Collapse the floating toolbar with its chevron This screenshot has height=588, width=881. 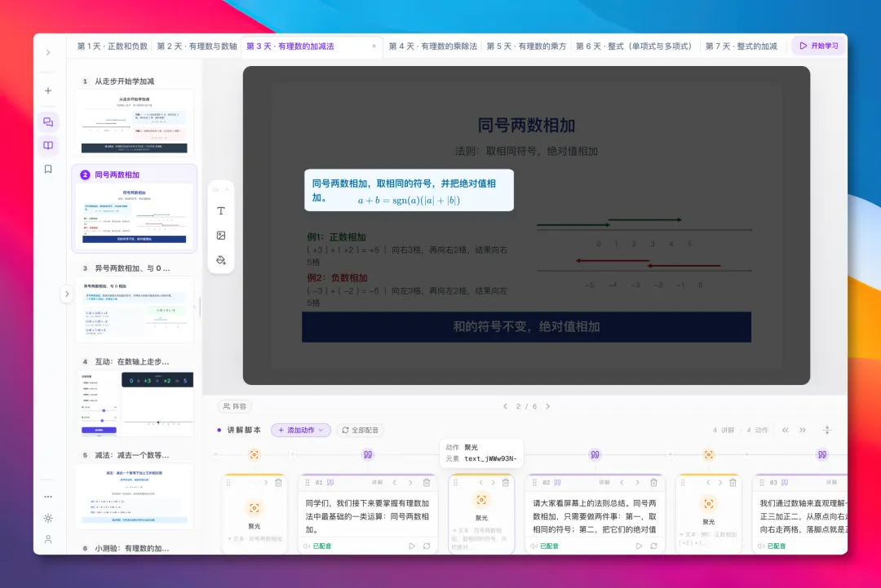(x=227, y=190)
